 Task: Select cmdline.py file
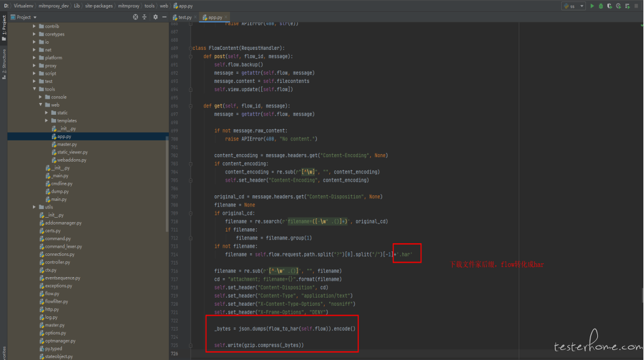pos(62,183)
